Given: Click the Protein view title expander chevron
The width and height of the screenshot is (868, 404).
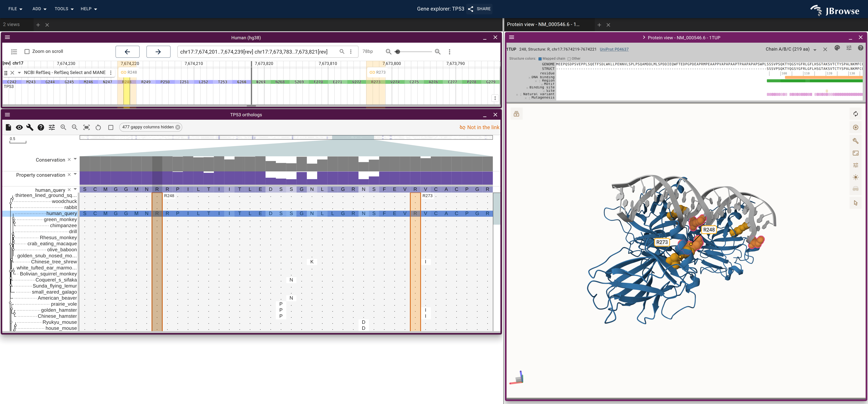Looking at the screenshot, I should [644, 37].
